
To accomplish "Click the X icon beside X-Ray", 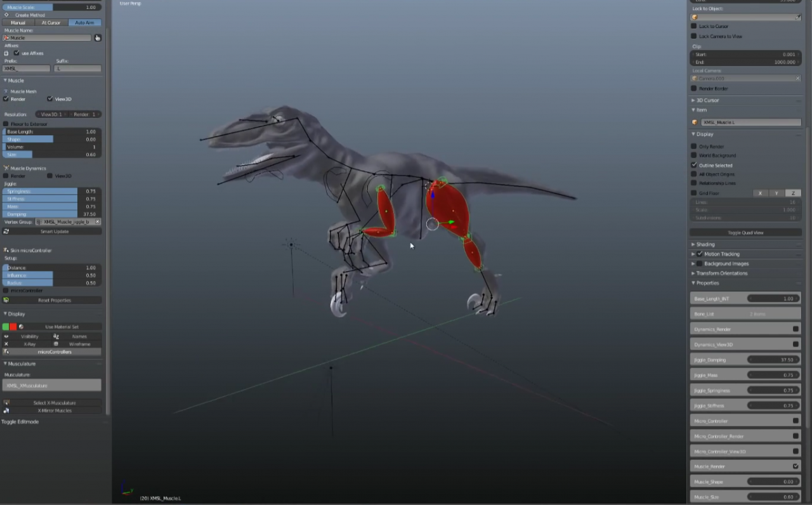I will coord(6,344).
